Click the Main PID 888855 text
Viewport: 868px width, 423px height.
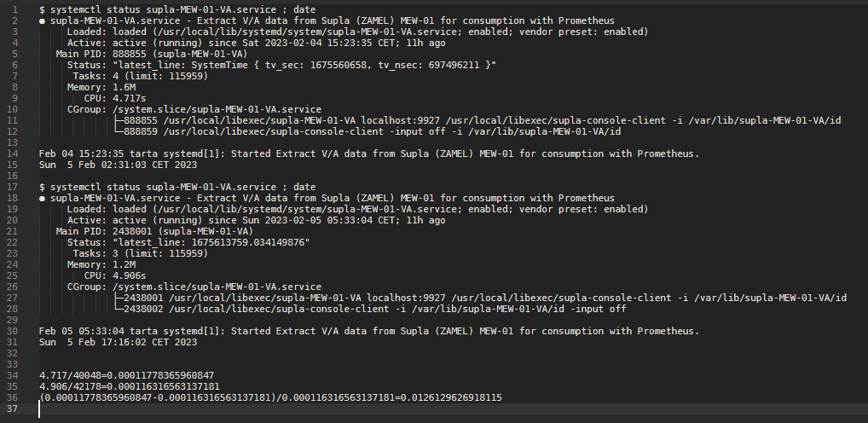(x=126, y=53)
